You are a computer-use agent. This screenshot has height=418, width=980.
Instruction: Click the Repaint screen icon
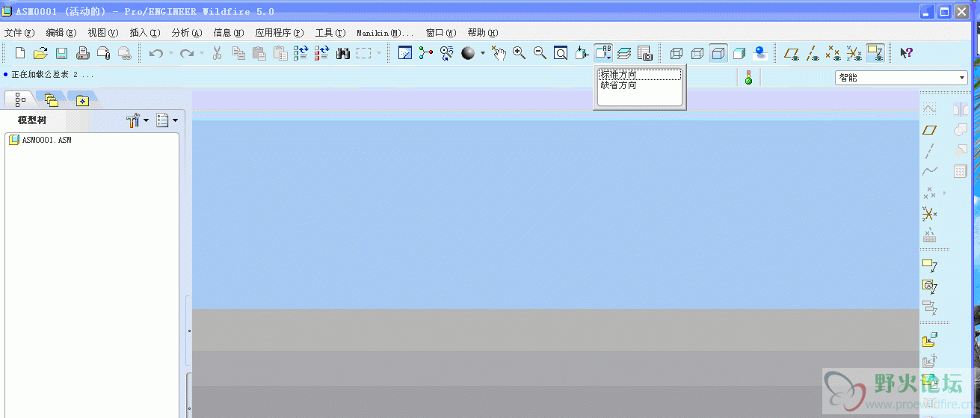click(405, 53)
